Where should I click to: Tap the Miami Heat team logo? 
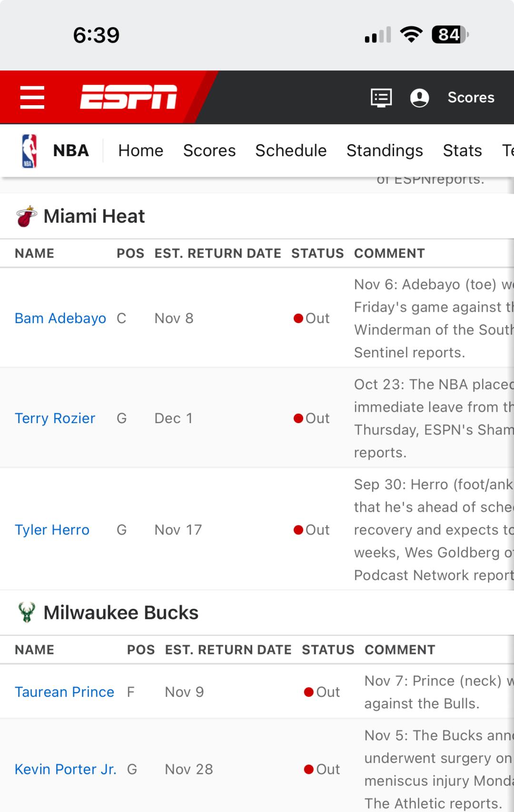tap(27, 217)
